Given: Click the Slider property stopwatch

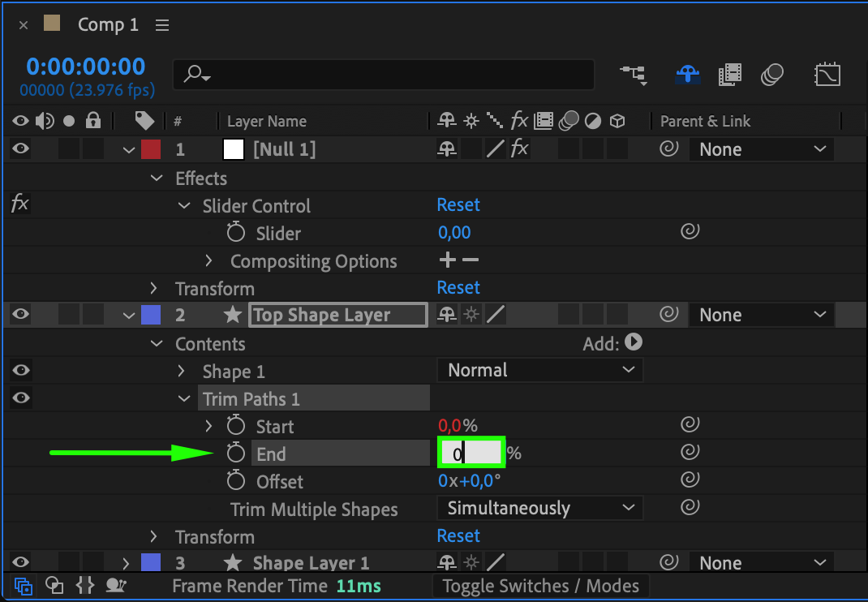Looking at the screenshot, I should (235, 233).
